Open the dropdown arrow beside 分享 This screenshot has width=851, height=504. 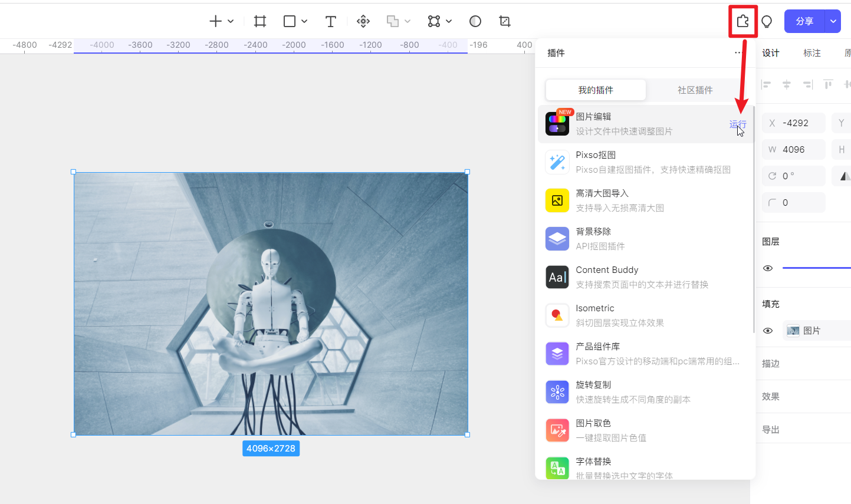(833, 21)
